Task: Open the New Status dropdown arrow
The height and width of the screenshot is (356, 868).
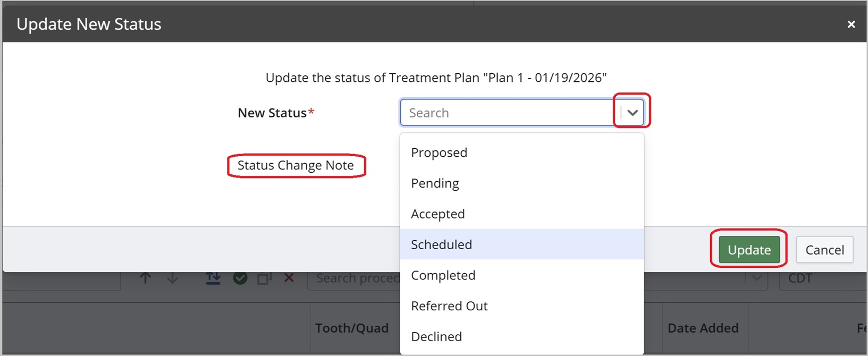Action: [x=631, y=112]
